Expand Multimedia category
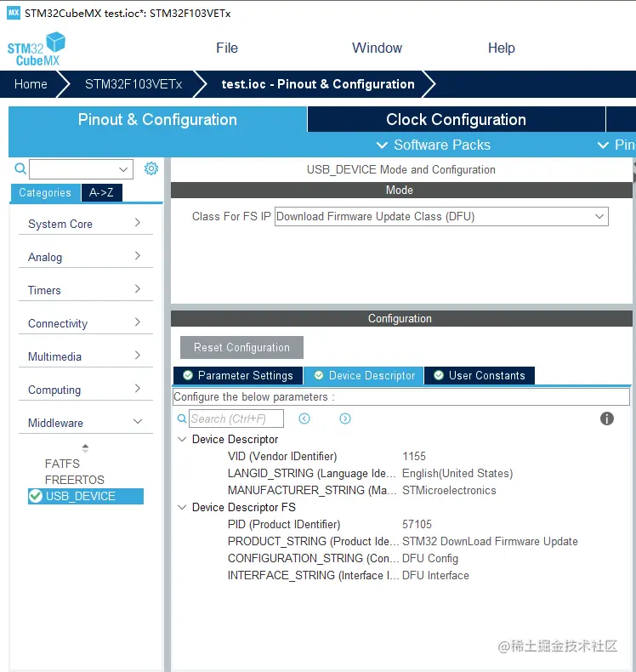 point(85,356)
